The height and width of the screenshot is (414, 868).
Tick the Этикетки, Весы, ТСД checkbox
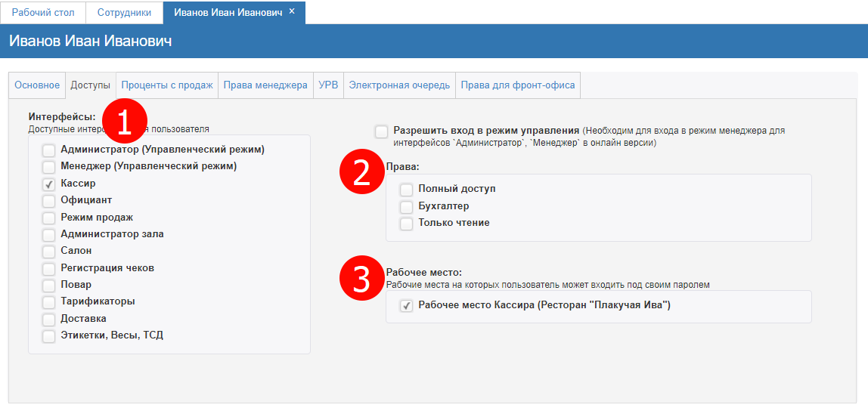(49, 336)
